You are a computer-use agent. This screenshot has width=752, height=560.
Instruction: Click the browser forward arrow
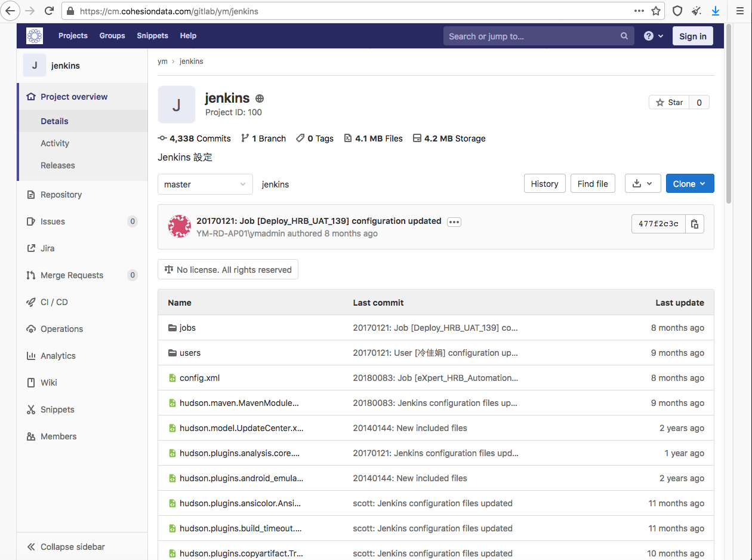pyautogui.click(x=30, y=11)
